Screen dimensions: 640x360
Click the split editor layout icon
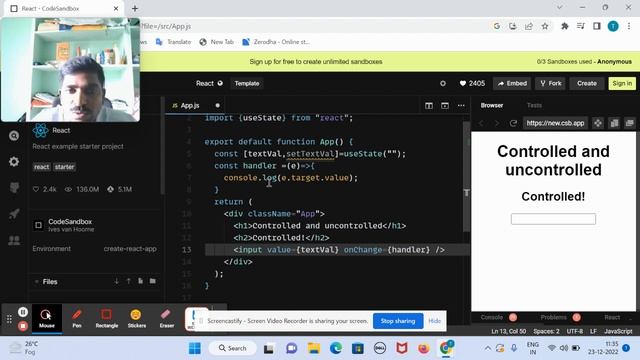point(429,106)
